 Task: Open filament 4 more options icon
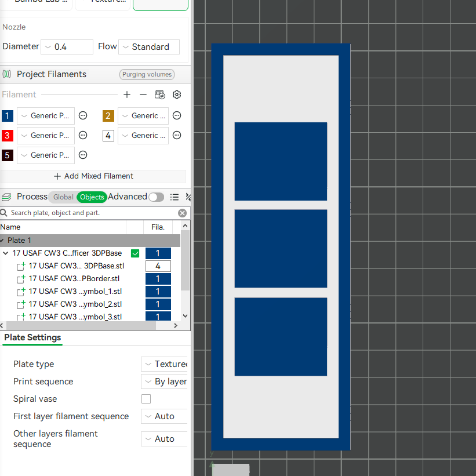[177, 135]
